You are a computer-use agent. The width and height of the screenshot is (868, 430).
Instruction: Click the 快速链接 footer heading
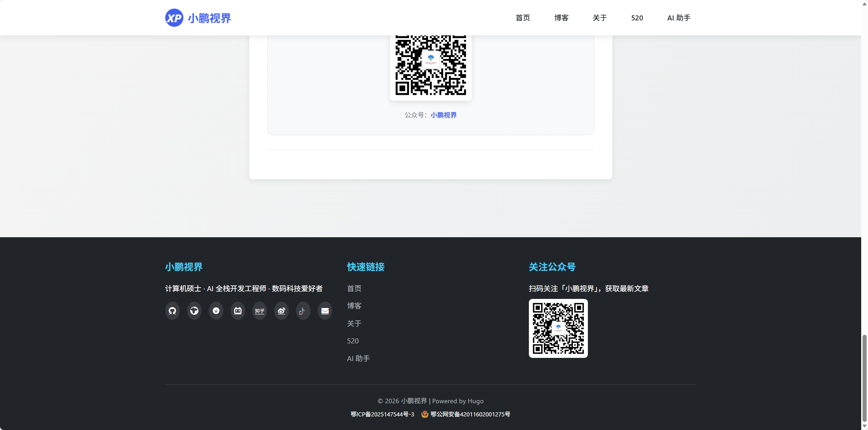point(366,267)
